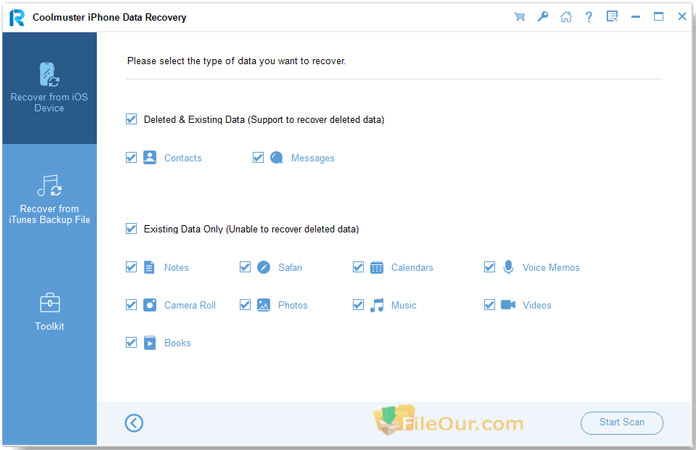Select Recover from iOS Device mode
696x450 pixels.
[x=49, y=88]
